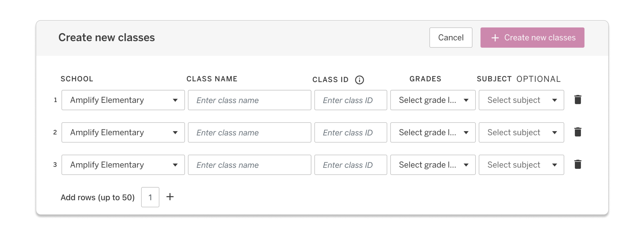Viewport: 644px width, 235px height.
Task: Delete row 2 using the trash icon
Action: (x=577, y=132)
